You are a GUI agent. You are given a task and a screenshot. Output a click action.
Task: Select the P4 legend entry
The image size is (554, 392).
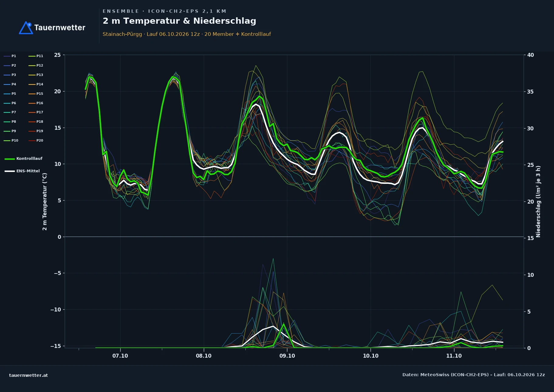pyautogui.click(x=10, y=84)
